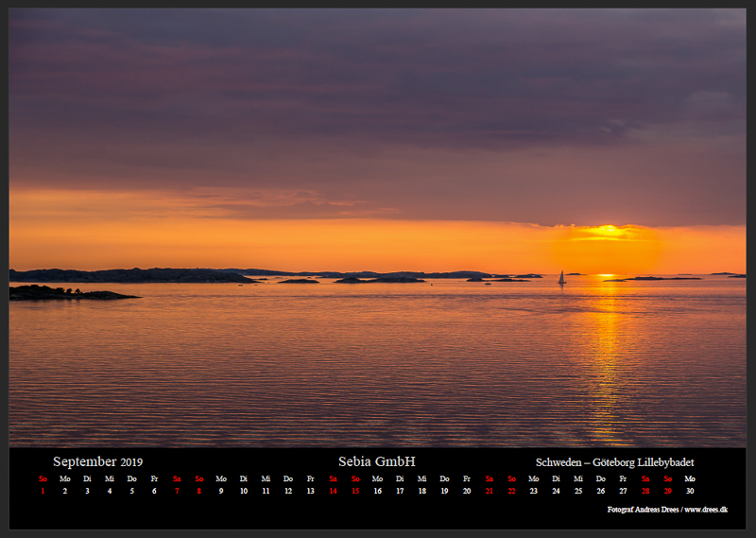Select date number 13 in the calendar
The height and width of the screenshot is (538, 756).
311,491
